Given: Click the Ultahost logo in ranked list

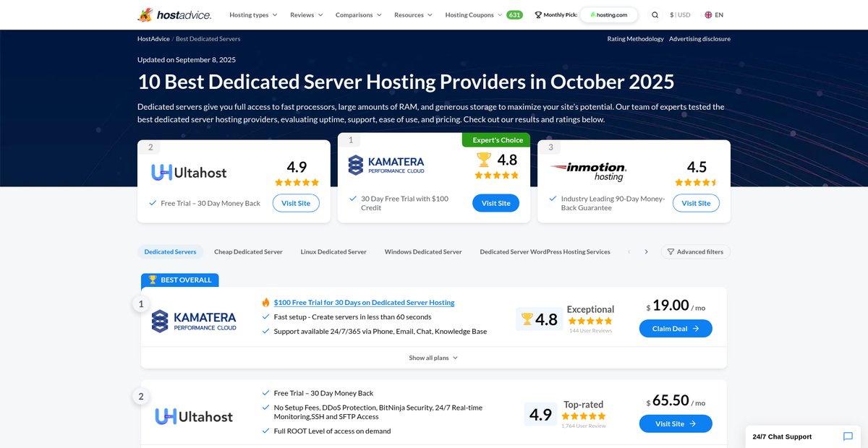Looking at the screenshot, I should point(194,416).
